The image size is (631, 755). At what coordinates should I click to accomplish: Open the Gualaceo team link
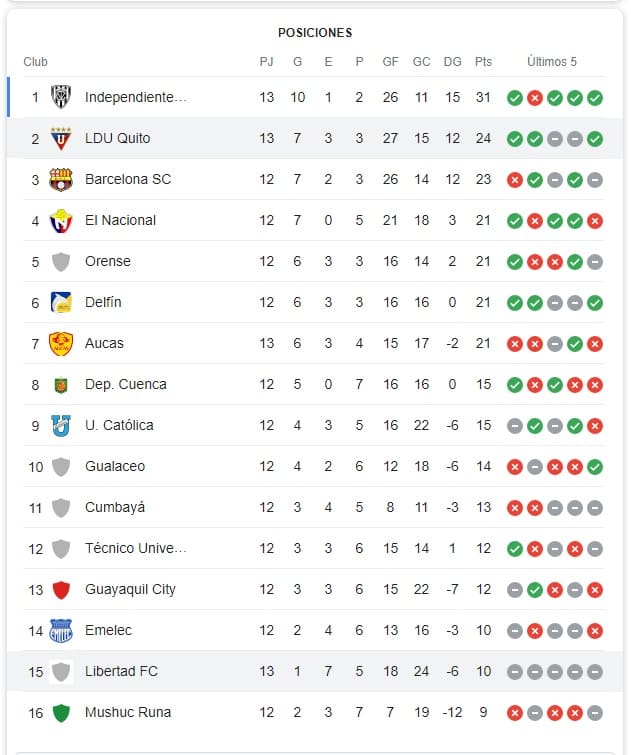tap(114, 466)
